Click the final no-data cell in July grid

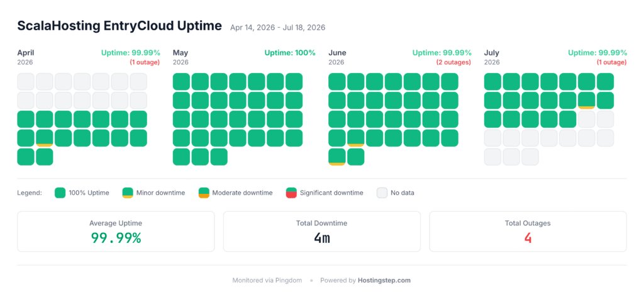[x=530, y=157]
